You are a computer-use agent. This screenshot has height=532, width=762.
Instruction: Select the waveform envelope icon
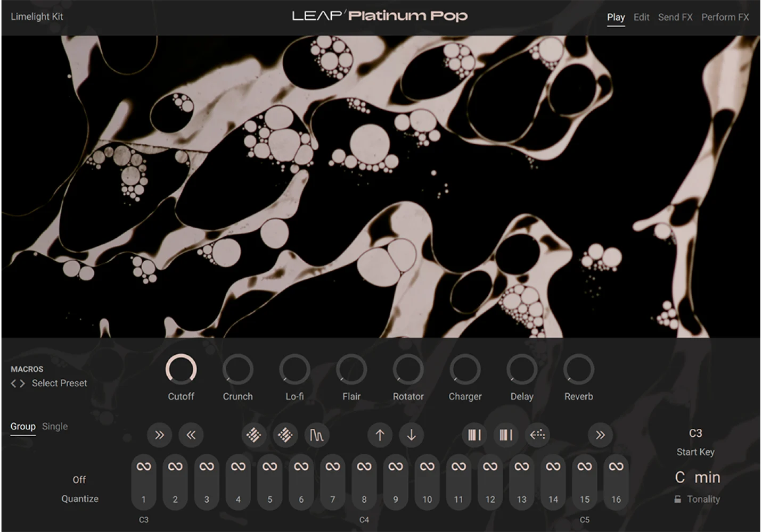tap(316, 435)
